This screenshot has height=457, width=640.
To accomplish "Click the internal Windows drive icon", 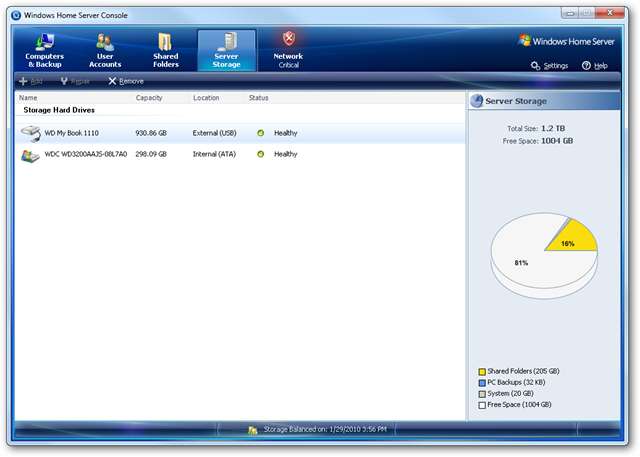I will (30, 156).
